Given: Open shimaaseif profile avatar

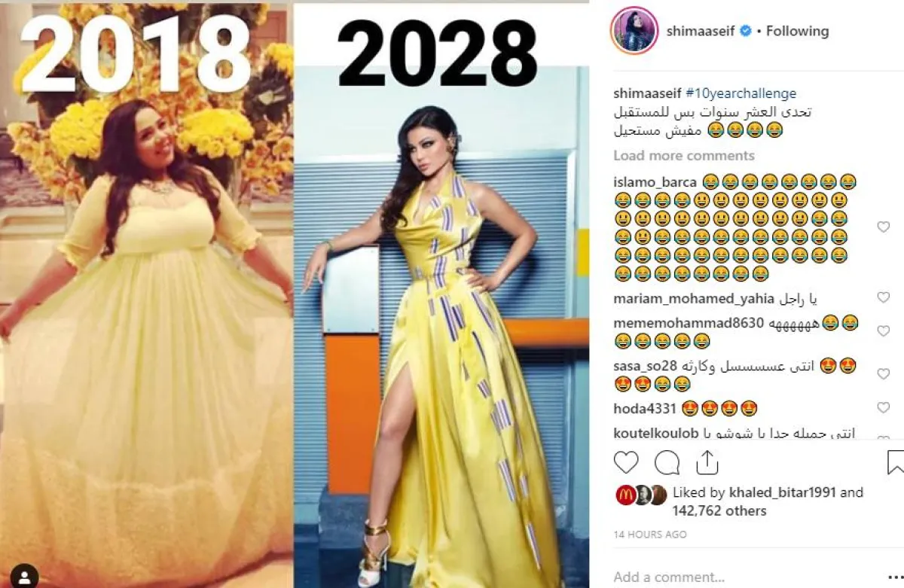Looking at the screenshot, I should tap(634, 31).
